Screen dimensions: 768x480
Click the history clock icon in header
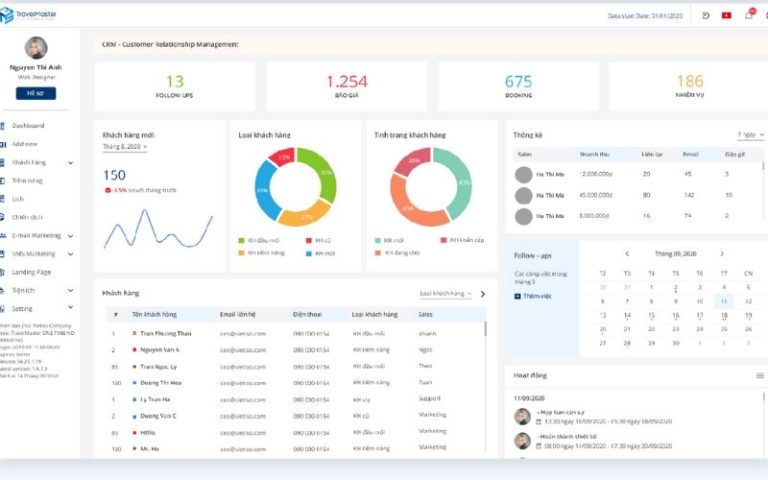(706, 15)
